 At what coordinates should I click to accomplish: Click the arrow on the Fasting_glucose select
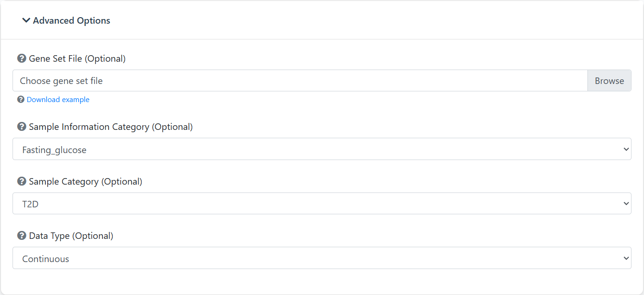tap(626, 149)
